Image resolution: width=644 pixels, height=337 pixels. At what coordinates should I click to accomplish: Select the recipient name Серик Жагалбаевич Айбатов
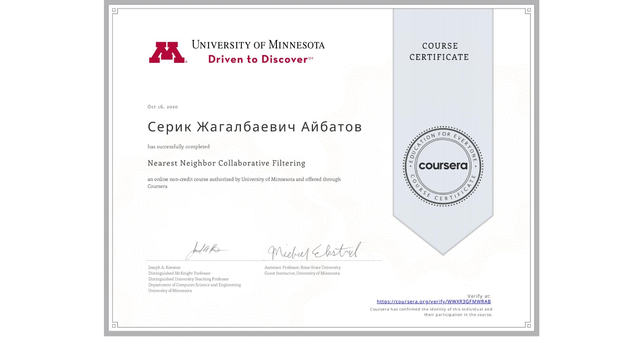254,127
